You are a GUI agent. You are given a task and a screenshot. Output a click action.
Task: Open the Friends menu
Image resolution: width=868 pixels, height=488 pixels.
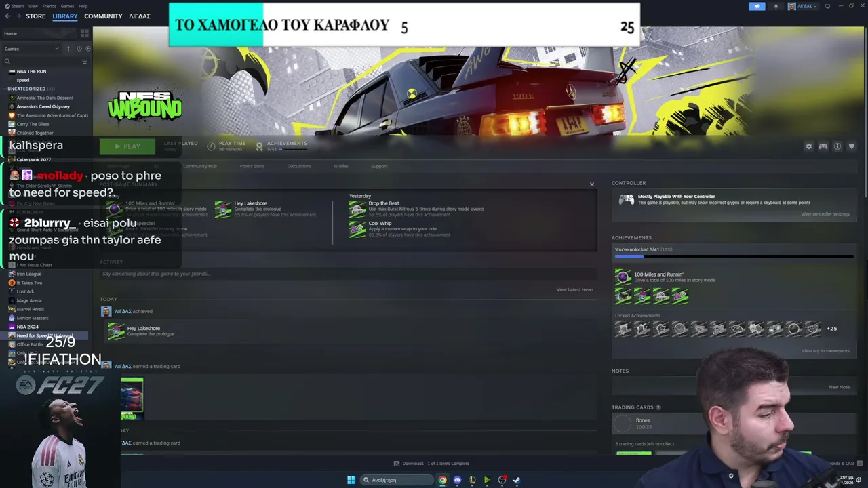coord(50,6)
